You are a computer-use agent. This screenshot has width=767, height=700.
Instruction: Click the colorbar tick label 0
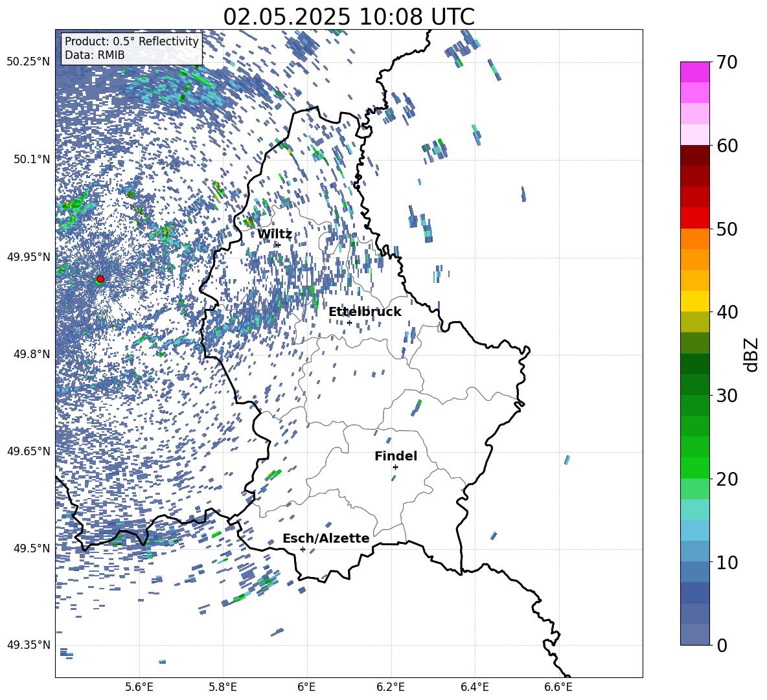click(x=722, y=645)
